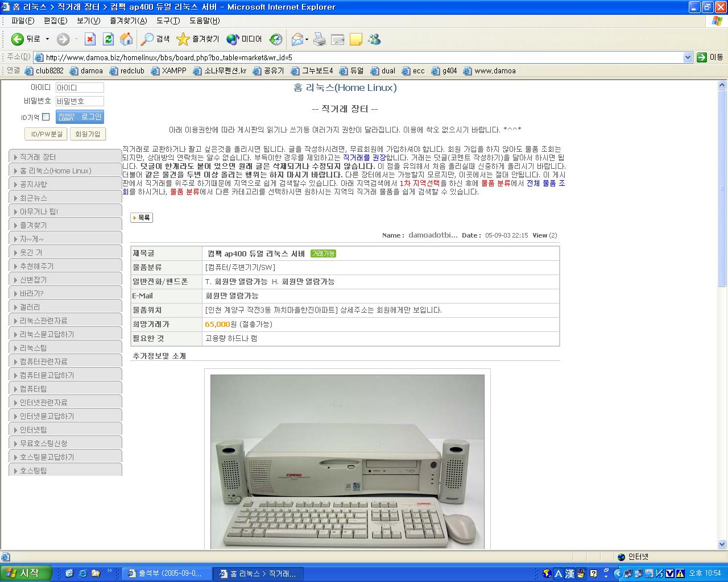Viewport: 728px width, 582px height.
Task: Open the XAMPP bookmark in Links bar
Action: [168, 71]
